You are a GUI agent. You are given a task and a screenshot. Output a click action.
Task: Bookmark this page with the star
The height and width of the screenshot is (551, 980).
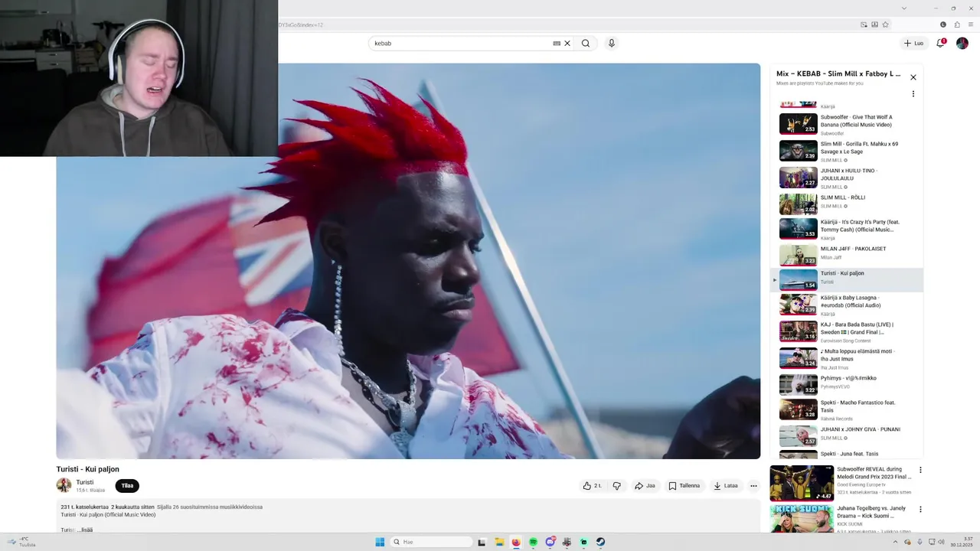tap(885, 24)
